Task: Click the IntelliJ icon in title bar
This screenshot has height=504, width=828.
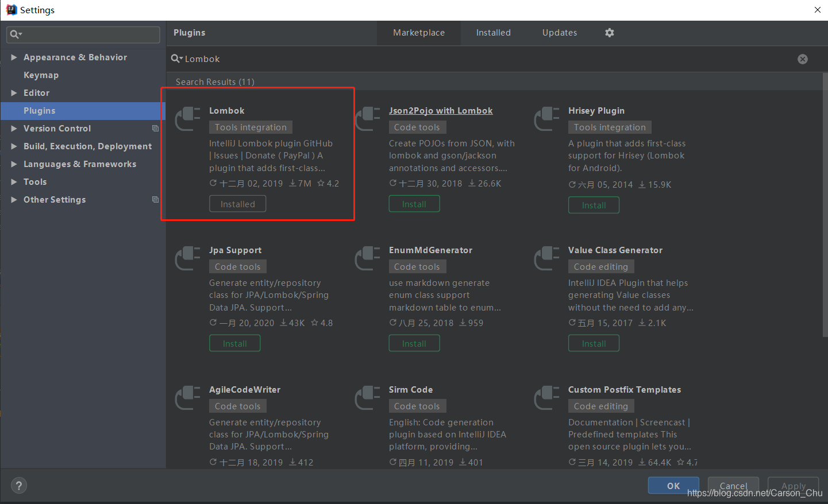Action: [x=11, y=10]
